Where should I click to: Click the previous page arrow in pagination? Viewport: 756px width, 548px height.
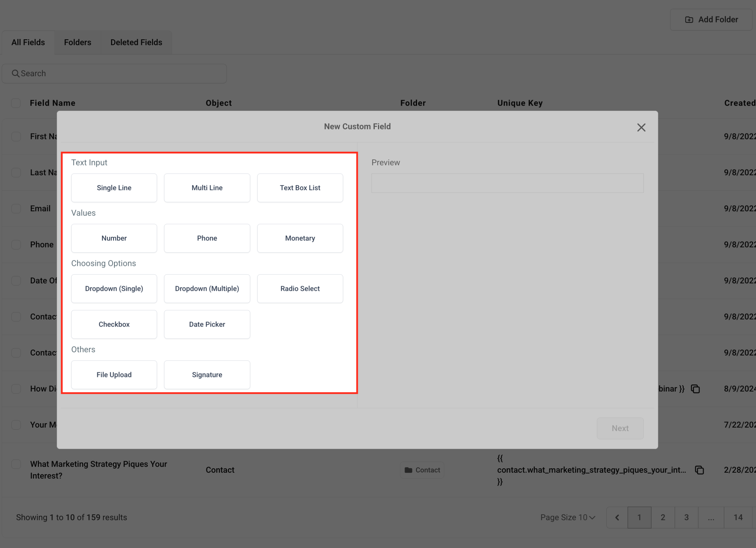pos(616,517)
